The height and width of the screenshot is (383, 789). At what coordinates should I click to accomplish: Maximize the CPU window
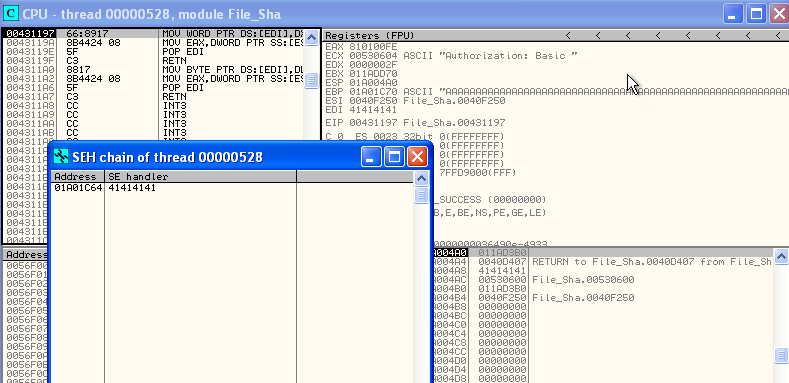(x=756, y=14)
